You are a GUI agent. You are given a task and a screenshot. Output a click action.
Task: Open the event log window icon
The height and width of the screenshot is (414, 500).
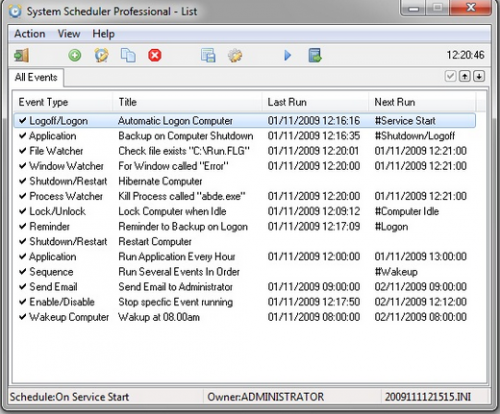coord(208,55)
